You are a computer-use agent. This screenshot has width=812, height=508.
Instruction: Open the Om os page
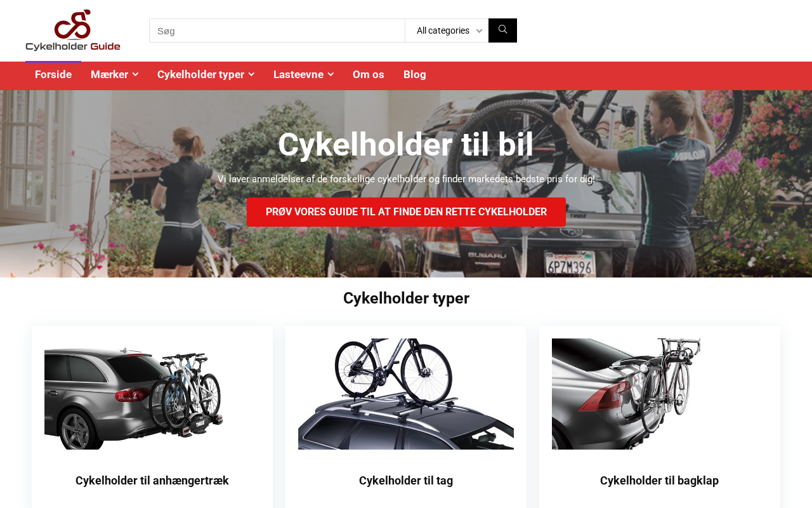[369, 75]
